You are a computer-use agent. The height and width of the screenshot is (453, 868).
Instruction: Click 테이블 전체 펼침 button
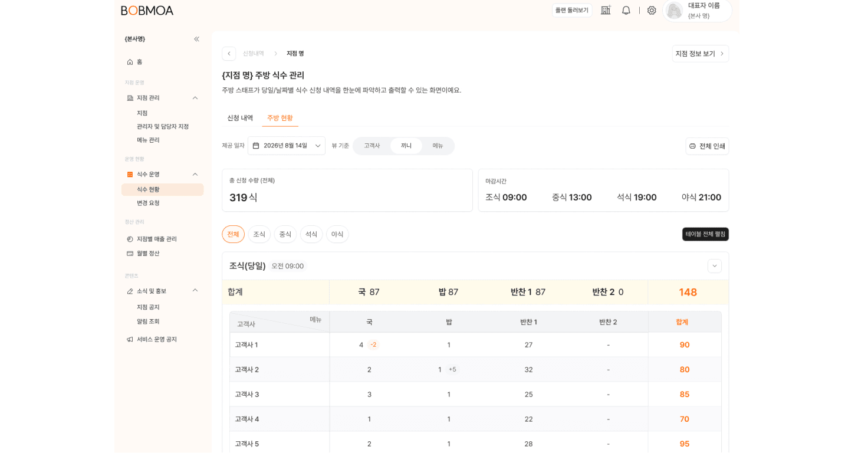pos(705,234)
